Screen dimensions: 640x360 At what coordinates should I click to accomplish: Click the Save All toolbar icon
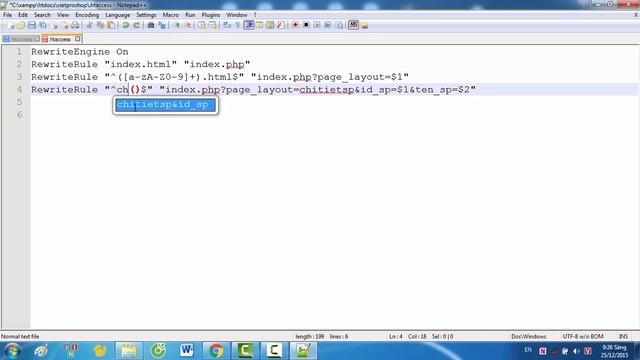43,25
